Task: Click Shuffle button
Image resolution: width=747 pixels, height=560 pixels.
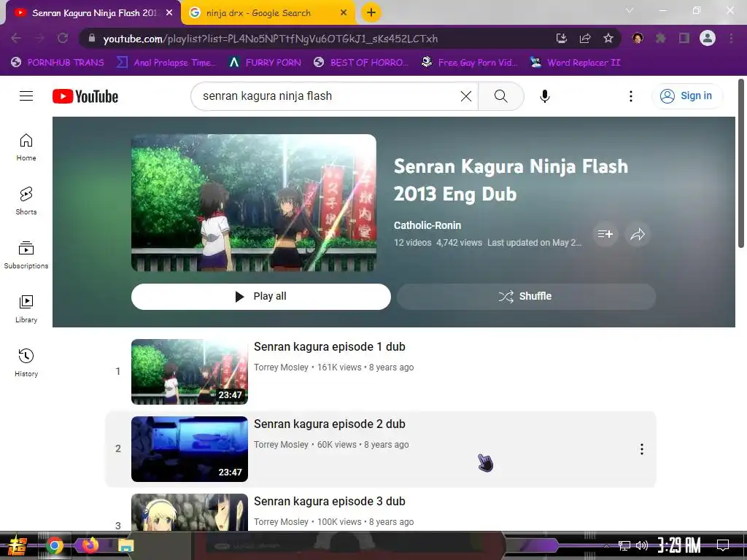Action: coord(526,297)
